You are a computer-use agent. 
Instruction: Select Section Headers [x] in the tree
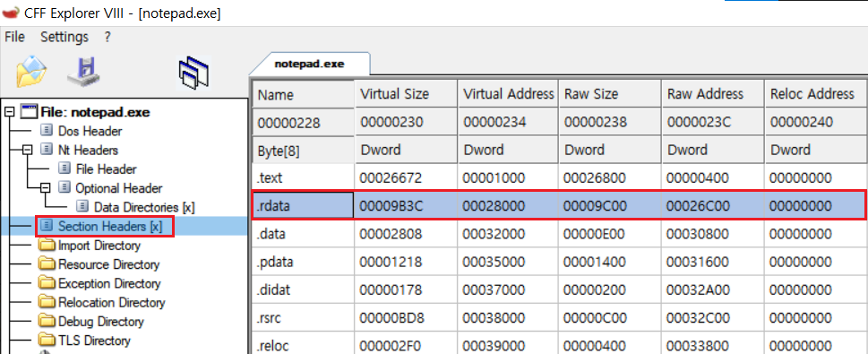click(110, 226)
